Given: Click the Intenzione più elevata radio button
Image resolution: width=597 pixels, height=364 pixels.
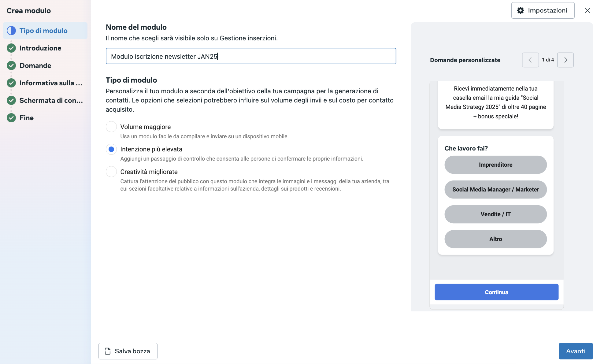Looking at the screenshot, I should pos(111,149).
